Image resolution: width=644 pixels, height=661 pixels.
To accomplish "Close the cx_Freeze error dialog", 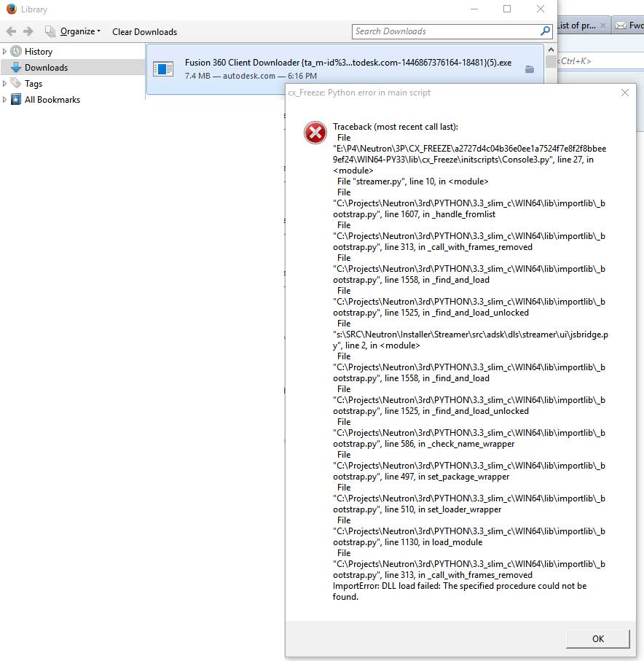I will tap(624, 93).
